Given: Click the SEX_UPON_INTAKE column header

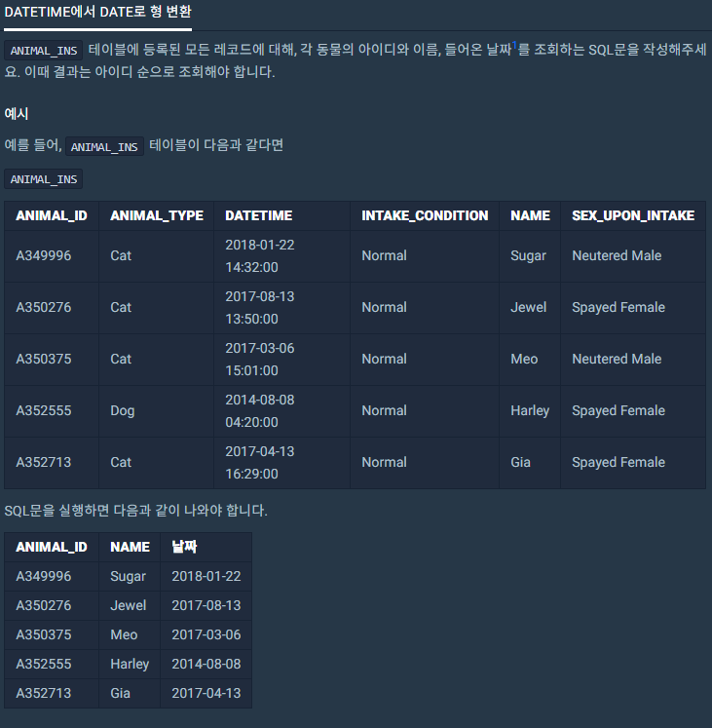Looking at the screenshot, I should [x=633, y=216].
